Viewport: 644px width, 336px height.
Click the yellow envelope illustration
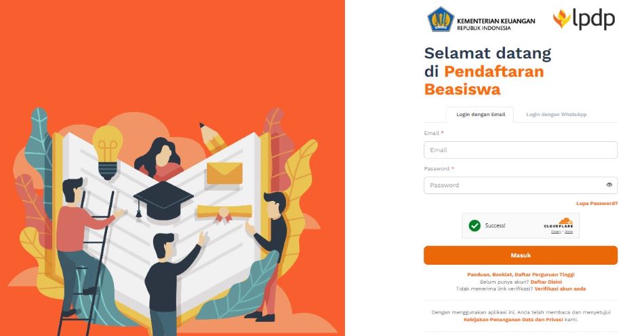coord(224,172)
